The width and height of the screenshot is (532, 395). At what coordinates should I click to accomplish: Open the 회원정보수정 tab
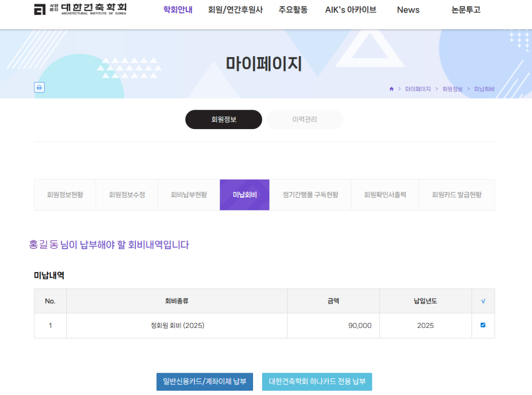(x=127, y=195)
